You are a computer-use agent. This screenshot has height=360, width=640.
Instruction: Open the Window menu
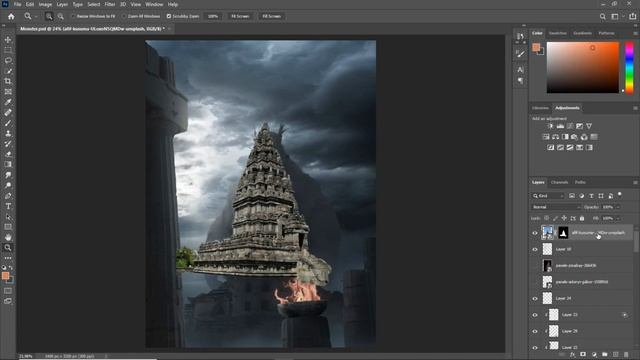click(x=154, y=4)
